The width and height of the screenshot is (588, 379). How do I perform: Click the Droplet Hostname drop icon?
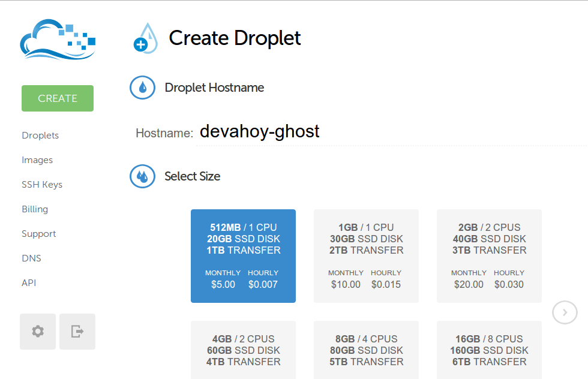pyautogui.click(x=143, y=88)
